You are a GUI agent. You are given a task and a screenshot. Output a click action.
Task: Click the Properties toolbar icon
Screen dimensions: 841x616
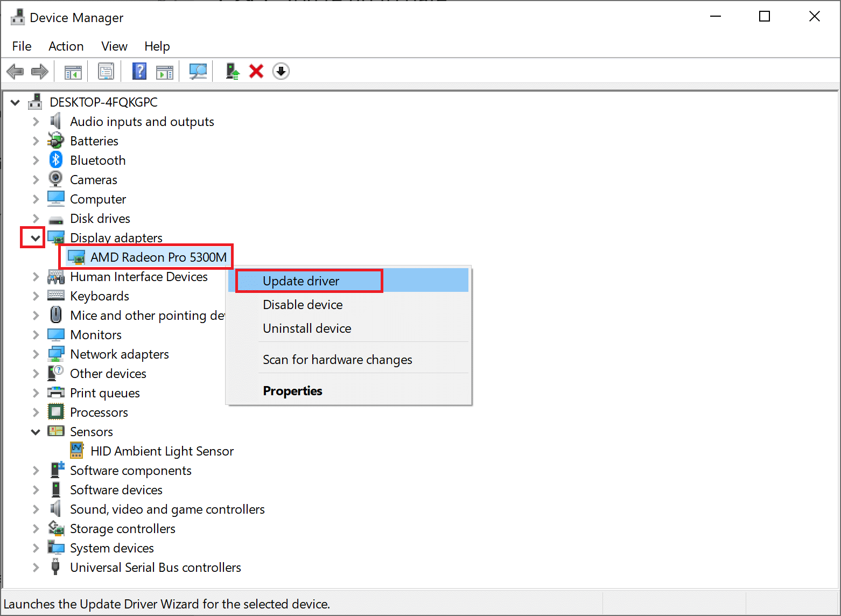coord(106,71)
